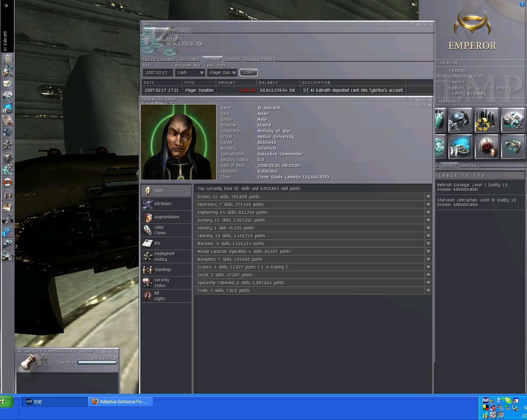This screenshot has height=420, width=527.
Task: Click the character portrait of Al Gabraith
Action: click(x=179, y=142)
